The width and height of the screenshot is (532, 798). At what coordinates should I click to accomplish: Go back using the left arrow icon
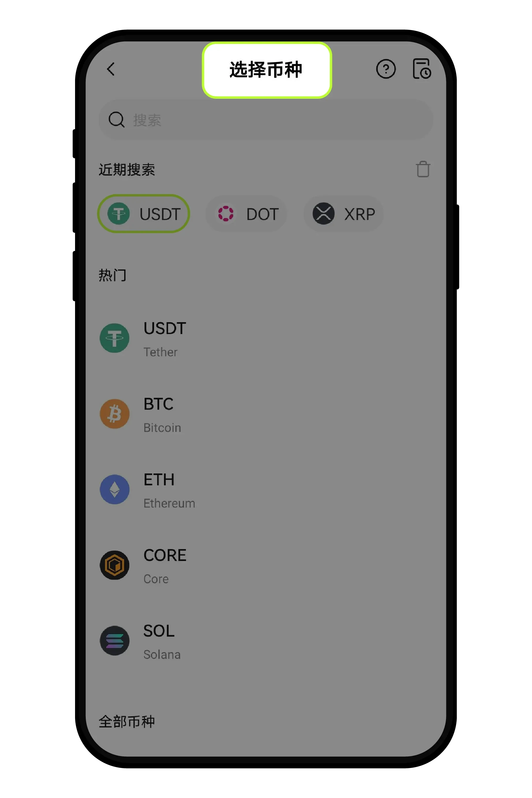tap(111, 69)
